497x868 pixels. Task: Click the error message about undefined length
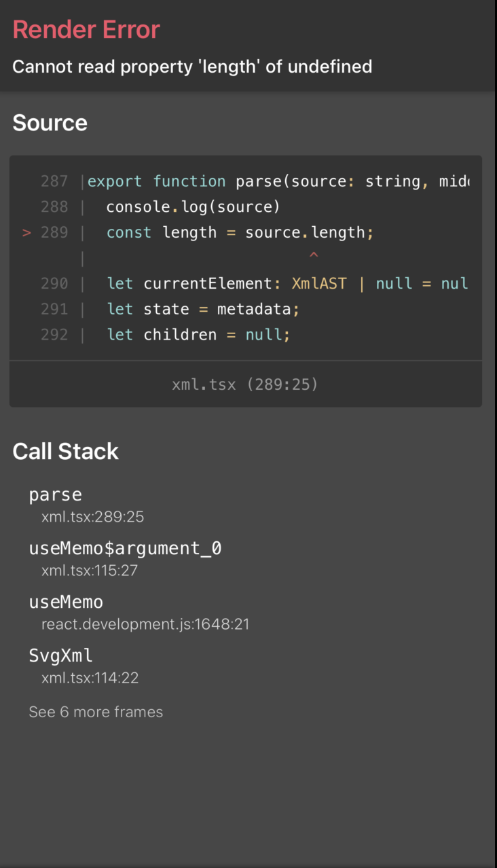[x=192, y=67]
